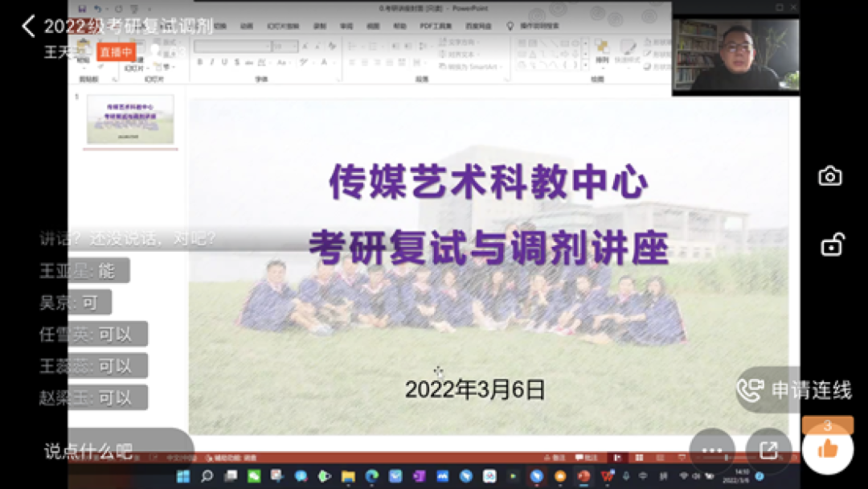Click the Redo icon in PowerPoint
Viewport: 868px width, 489px height.
(x=118, y=9)
